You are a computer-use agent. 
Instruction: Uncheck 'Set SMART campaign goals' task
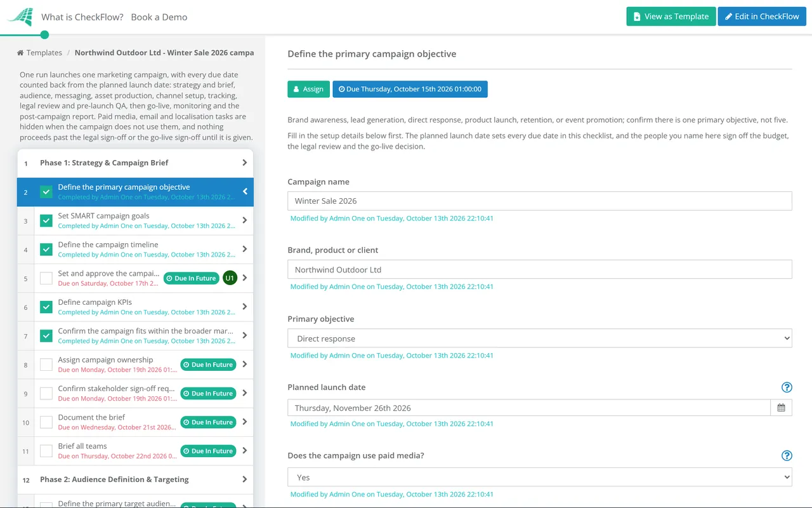[46, 220]
